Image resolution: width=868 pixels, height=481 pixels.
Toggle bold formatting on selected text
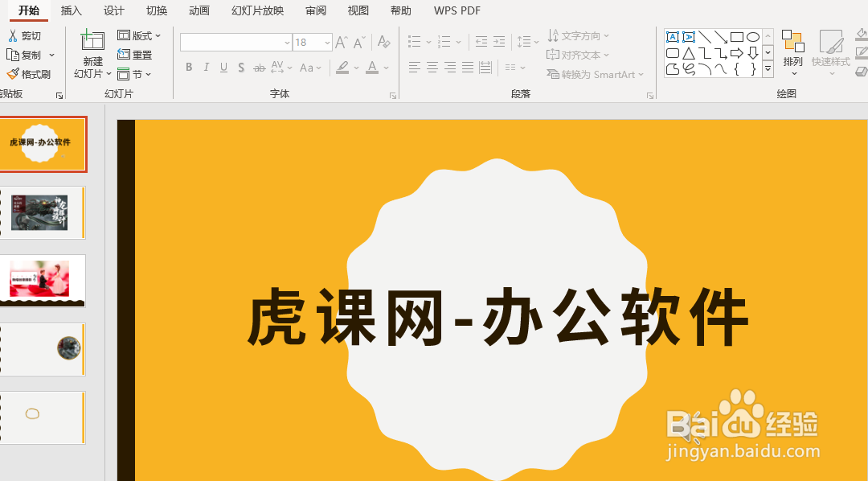point(188,67)
